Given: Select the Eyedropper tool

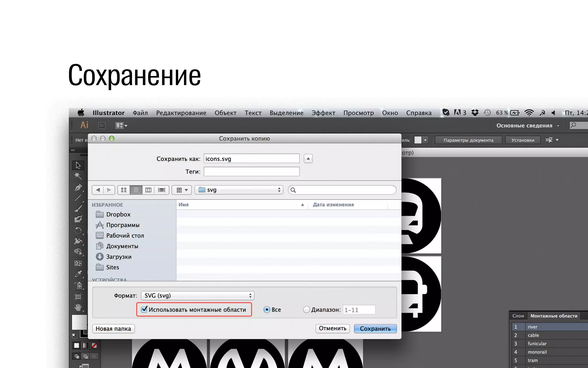Looking at the screenshot, I should click(78, 274).
